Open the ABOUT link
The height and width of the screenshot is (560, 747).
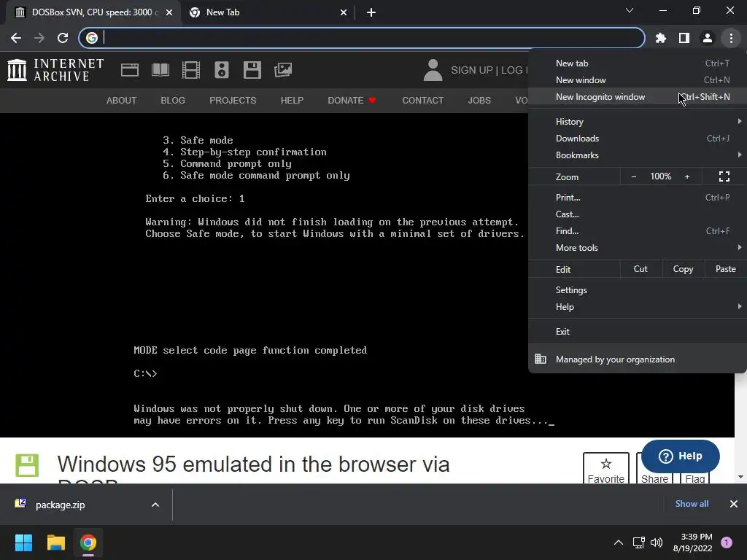122,101
